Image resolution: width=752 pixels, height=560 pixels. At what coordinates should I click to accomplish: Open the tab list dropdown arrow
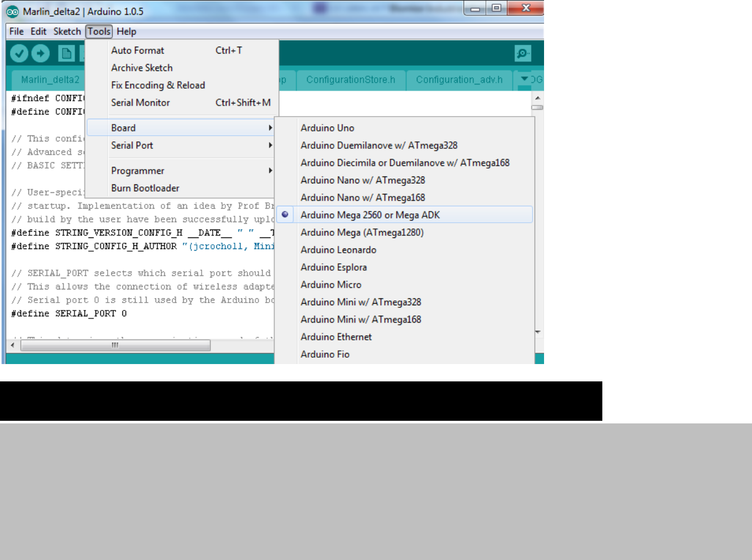tap(524, 79)
